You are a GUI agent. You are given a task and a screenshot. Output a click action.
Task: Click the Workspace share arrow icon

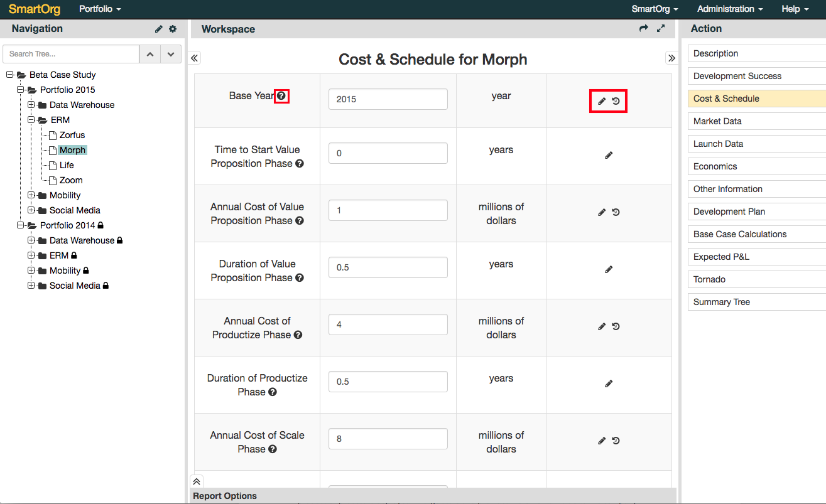[643, 29]
